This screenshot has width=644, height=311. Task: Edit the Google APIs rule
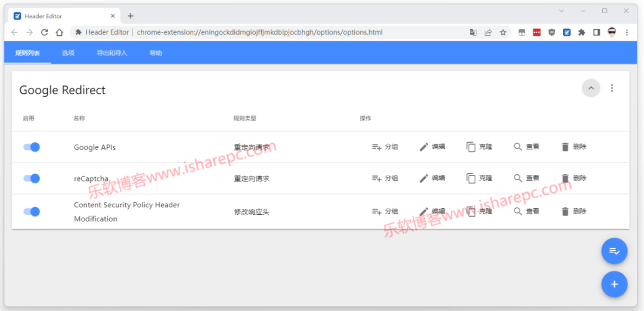coord(432,147)
